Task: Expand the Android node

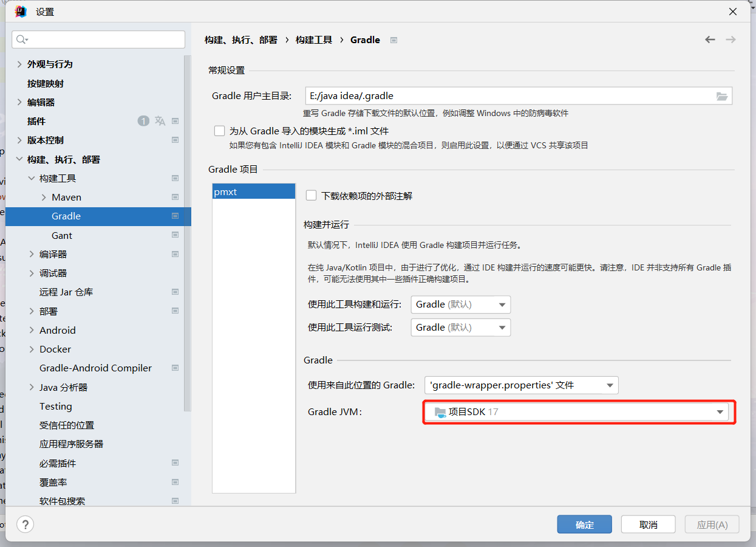Action: 32,330
